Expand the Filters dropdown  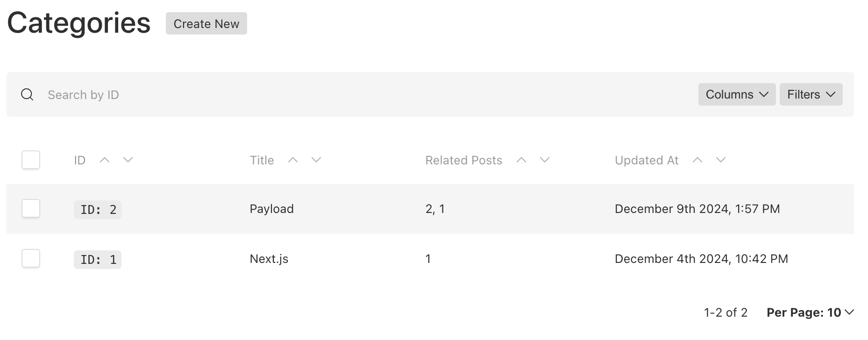pyautogui.click(x=811, y=94)
